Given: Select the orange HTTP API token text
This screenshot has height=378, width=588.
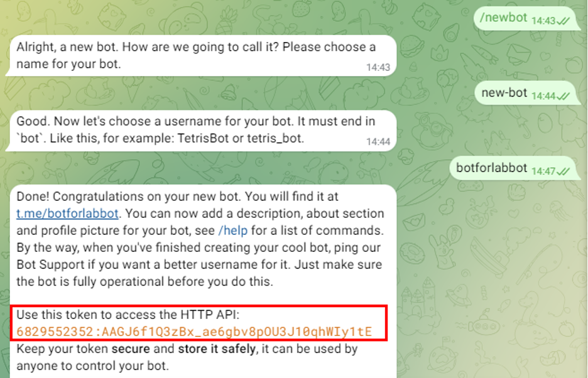Looking at the screenshot, I should [x=194, y=332].
